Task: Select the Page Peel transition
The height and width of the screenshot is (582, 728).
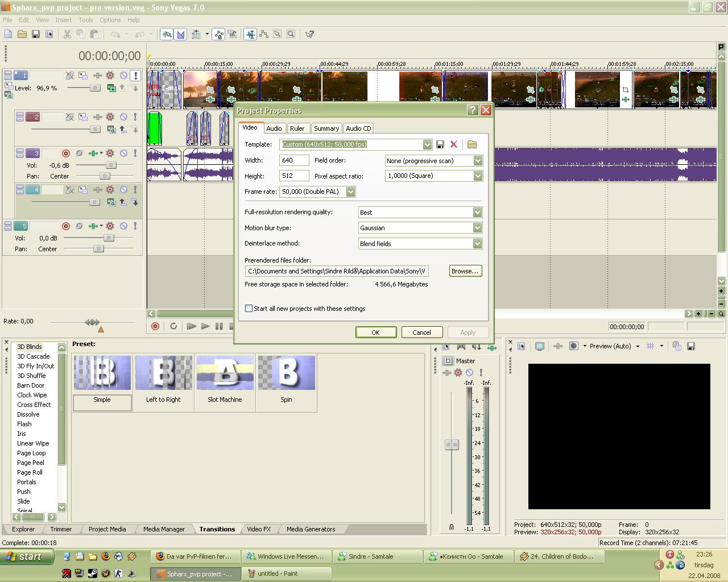Action: pyautogui.click(x=31, y=463)
